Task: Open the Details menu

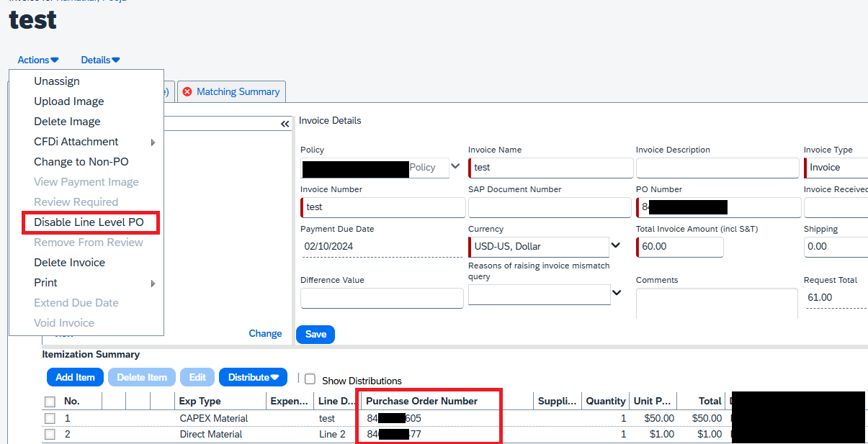Action: coord(100,60)
